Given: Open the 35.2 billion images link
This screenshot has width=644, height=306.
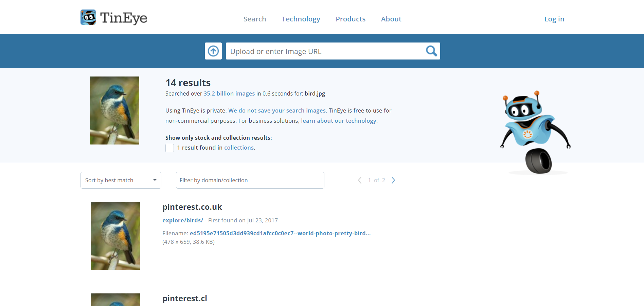Looking at the screenshot, I should pyautogui.click(x=229, y=93).
